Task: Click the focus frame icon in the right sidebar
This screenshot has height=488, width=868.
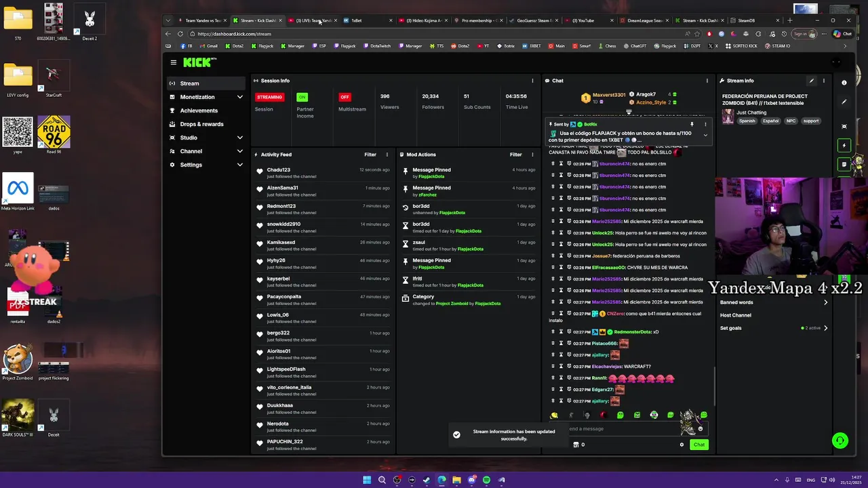Action: 844,126
